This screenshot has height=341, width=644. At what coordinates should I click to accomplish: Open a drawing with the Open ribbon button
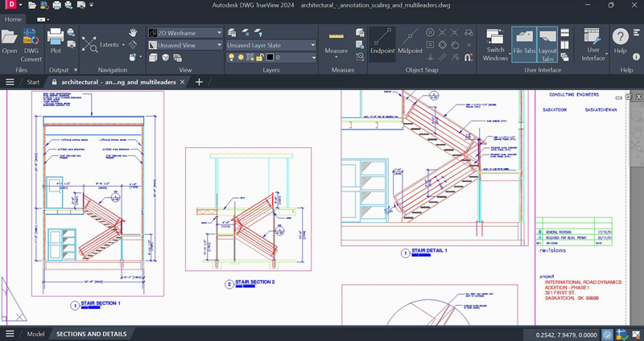click(x=10, y=41)
